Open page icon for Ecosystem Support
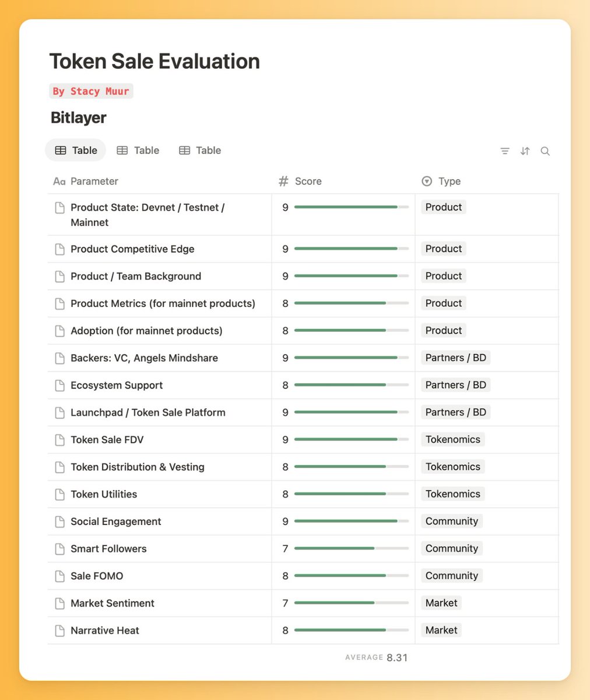Image resolution: width=590 pixels, height=700 pixels. click(59, 386)
